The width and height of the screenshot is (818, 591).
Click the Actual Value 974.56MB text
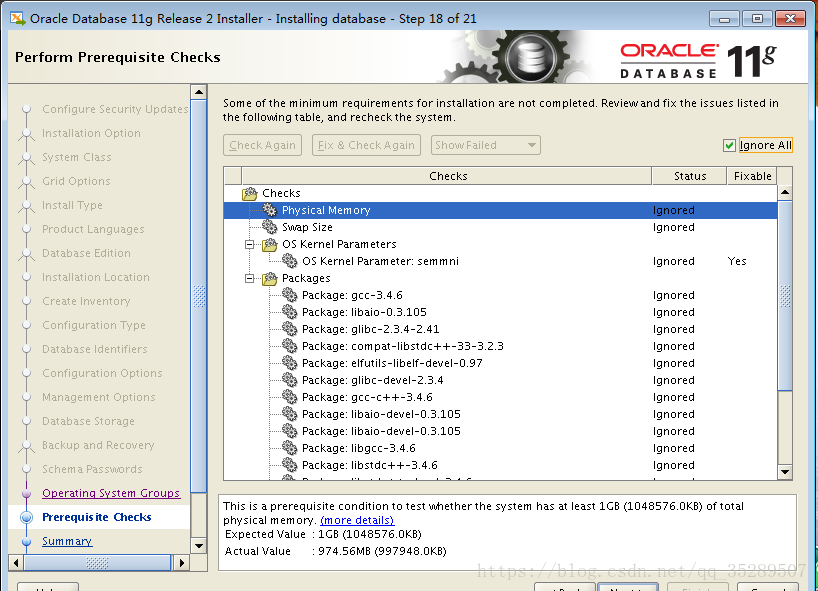click(x=382, y=551)
